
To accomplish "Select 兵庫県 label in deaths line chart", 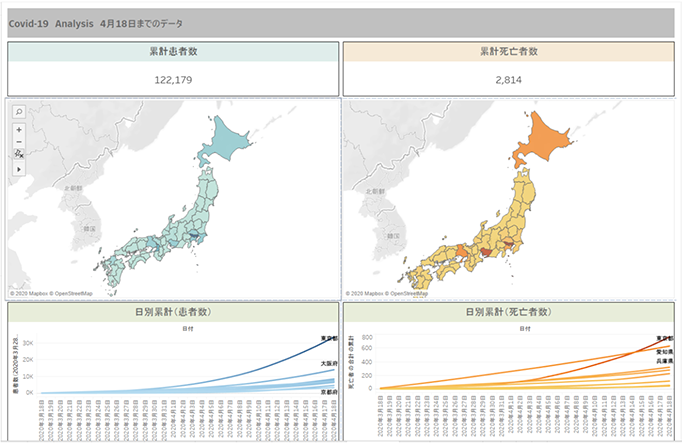I will (x=664, y=361).
